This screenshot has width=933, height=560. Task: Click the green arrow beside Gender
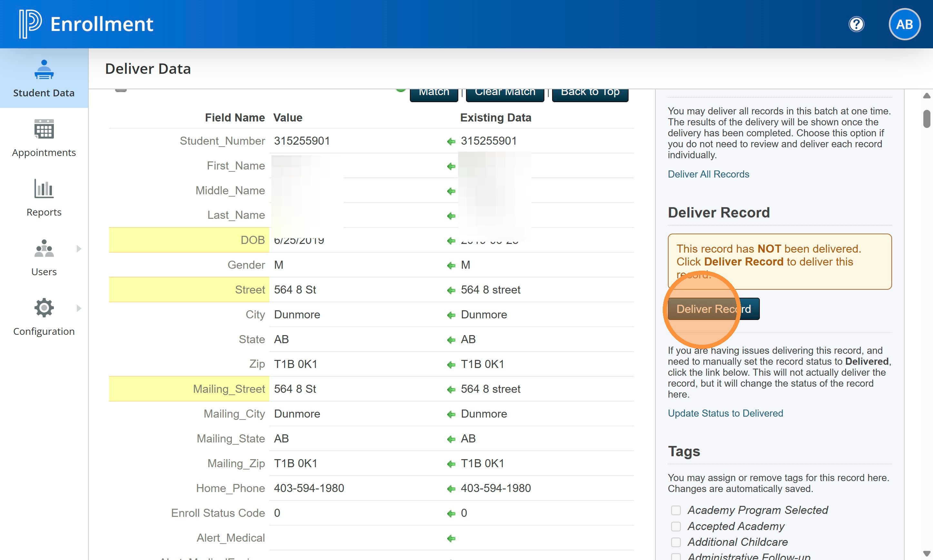coord(451,266)
